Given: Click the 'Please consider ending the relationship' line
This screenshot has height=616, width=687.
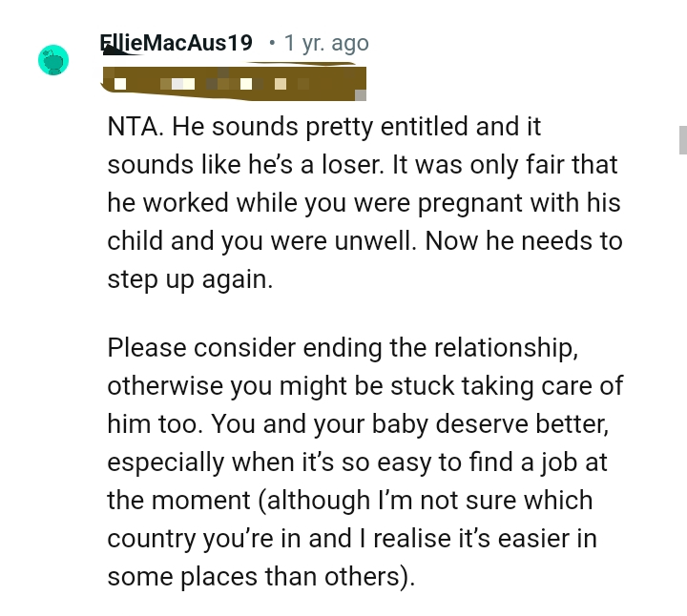Looking at the screenshot, I should coord(343,348).
